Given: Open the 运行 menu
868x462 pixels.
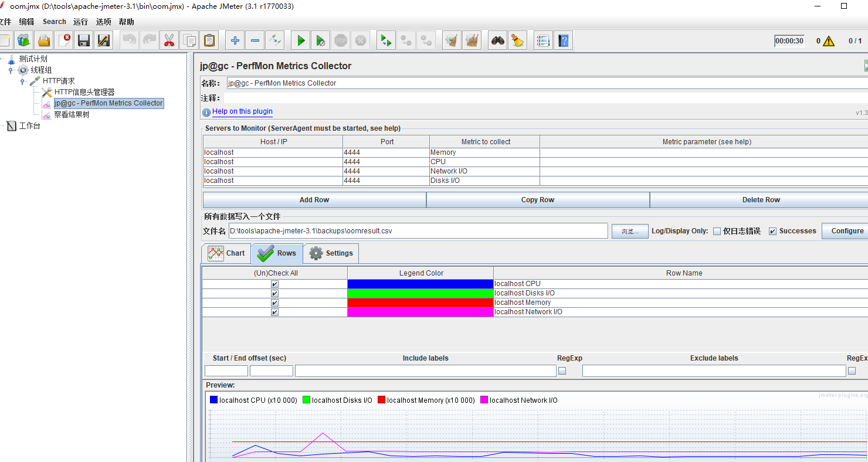Looking at the screenshot, I should [80, 22].
